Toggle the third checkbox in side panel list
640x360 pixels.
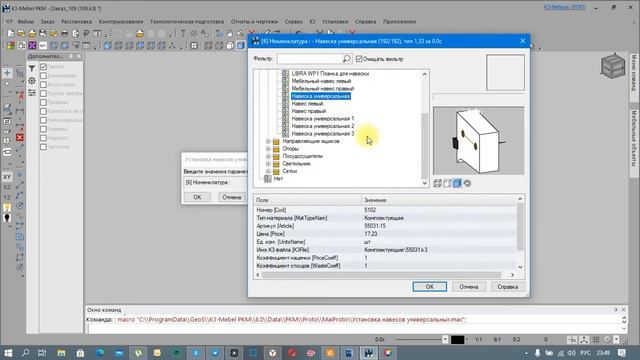point(43,84)
